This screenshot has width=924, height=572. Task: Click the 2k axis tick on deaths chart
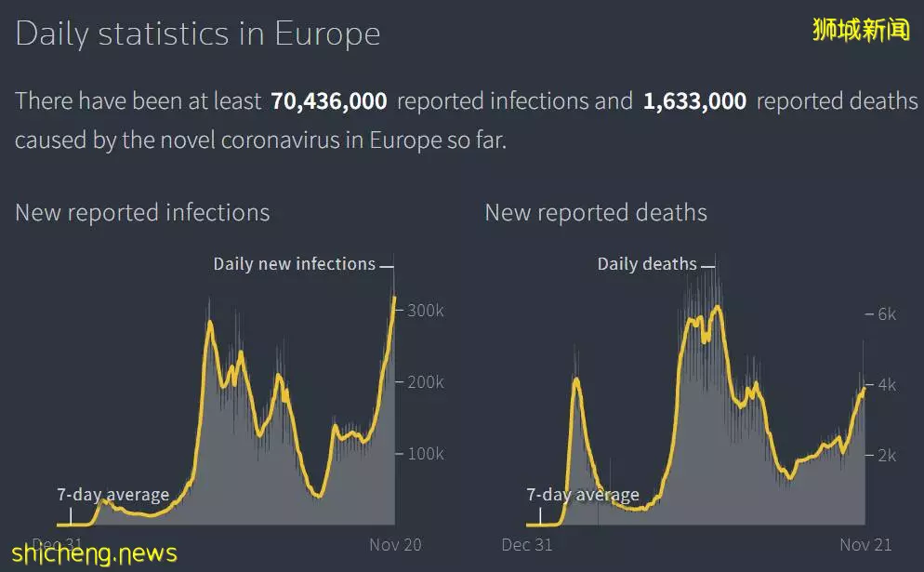887,455
